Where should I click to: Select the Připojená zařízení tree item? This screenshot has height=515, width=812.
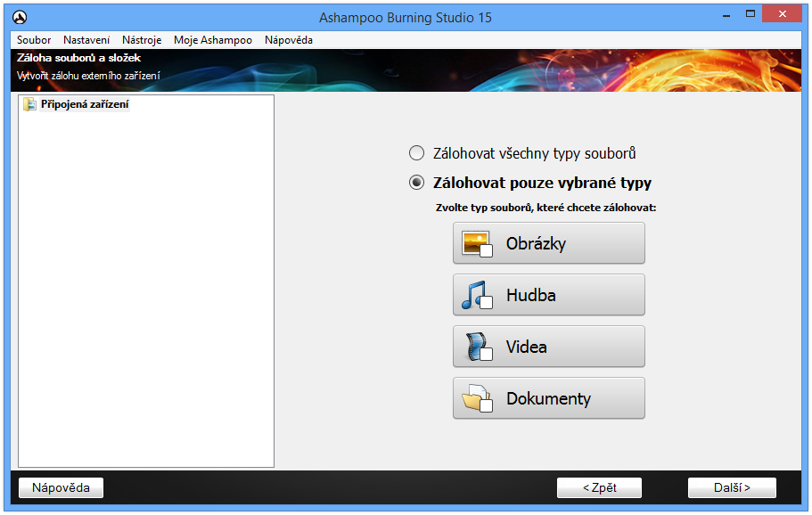tap(85, 104)
